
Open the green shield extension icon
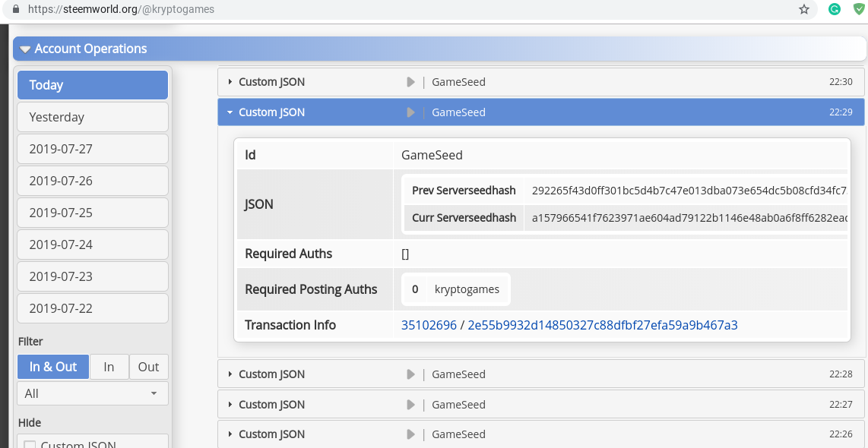(859, 10)
